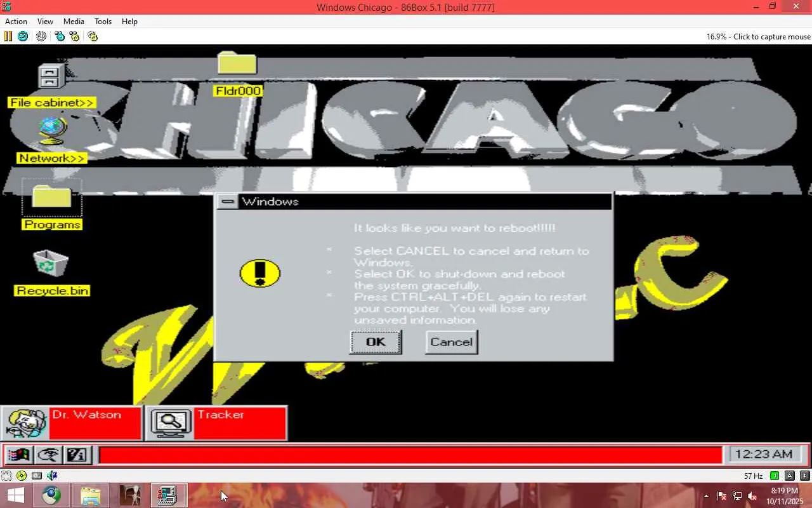Click the muted volume tray icon
This screenshot has height=508, width=812.
(752, 496)
